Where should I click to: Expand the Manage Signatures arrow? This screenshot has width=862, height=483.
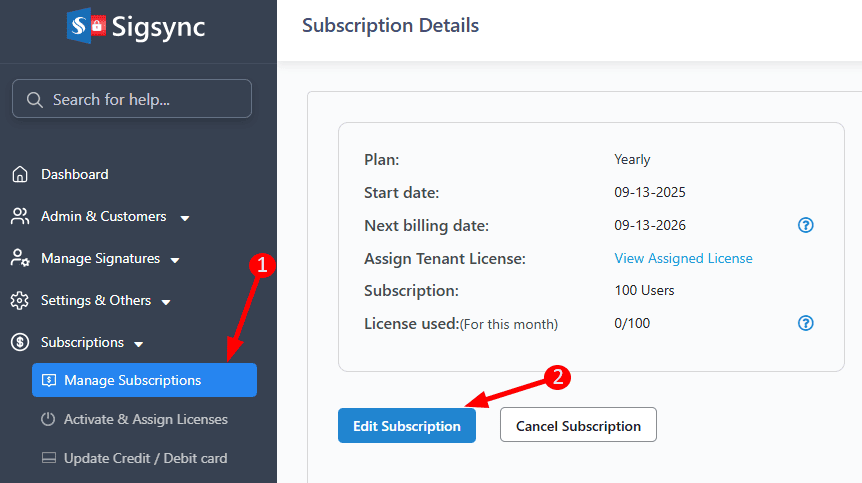point(175,260)
